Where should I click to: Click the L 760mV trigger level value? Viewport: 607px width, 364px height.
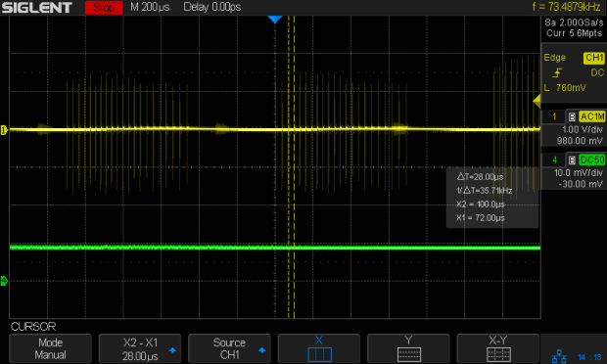point(565,88)
